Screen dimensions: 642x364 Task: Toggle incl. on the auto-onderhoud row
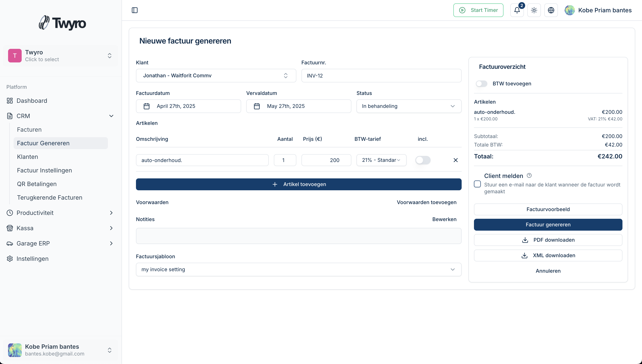423,160
